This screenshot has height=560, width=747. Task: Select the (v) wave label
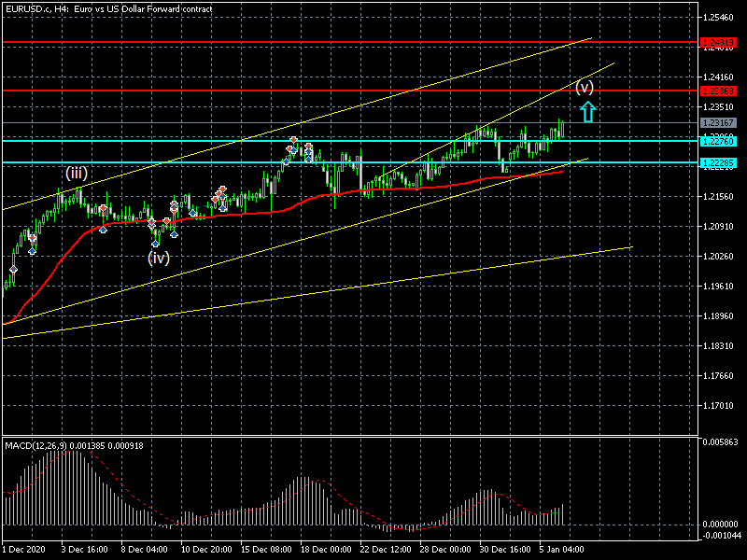(x=585, y=88)
